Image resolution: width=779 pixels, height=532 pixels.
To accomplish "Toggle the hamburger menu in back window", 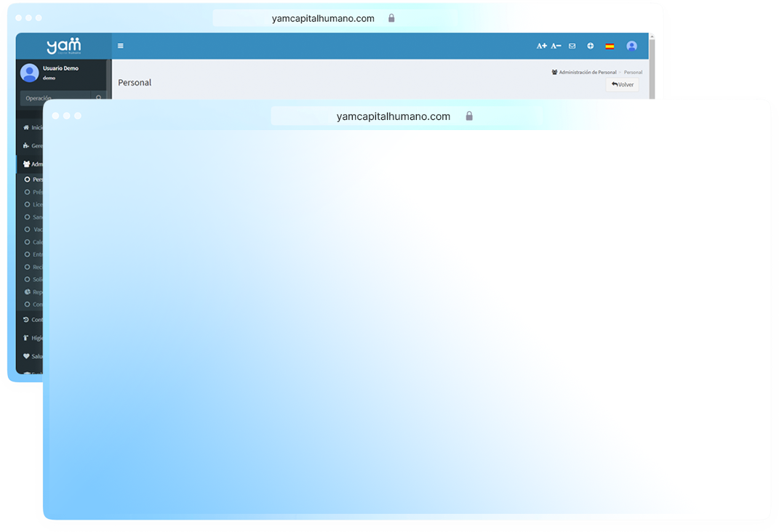I will tap(120, 46).
